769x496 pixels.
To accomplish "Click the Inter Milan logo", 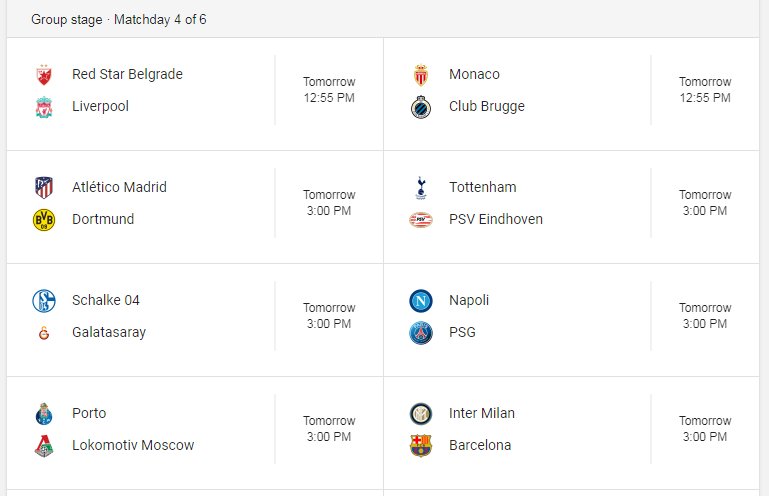I will [x=421, y=414].
